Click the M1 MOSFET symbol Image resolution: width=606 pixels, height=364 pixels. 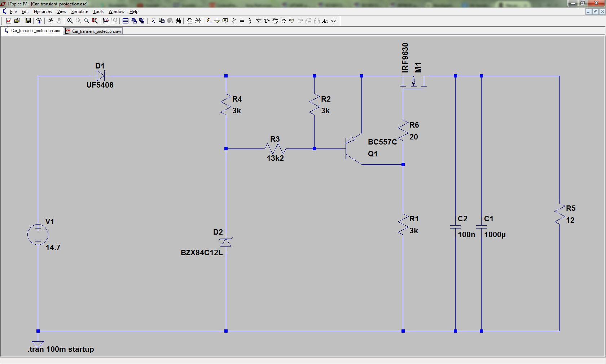coord(414,82)
